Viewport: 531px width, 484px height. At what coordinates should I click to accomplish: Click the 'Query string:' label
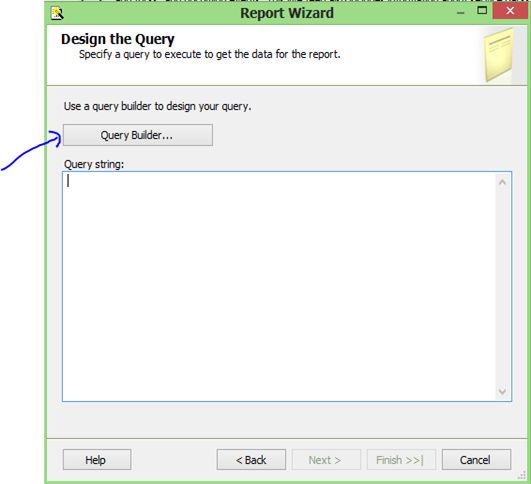click(x=94, y=164)
